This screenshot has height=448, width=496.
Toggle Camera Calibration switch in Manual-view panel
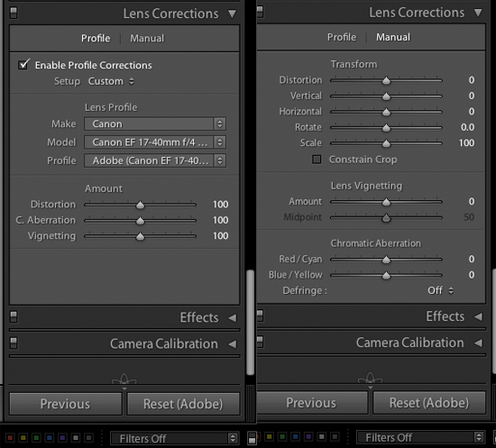coord(260,342)
